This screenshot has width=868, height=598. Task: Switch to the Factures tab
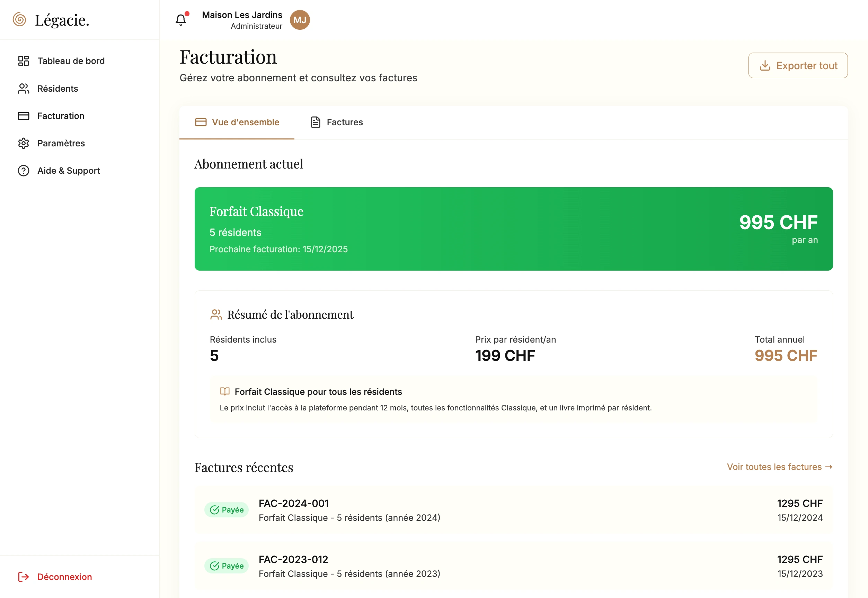337,123
